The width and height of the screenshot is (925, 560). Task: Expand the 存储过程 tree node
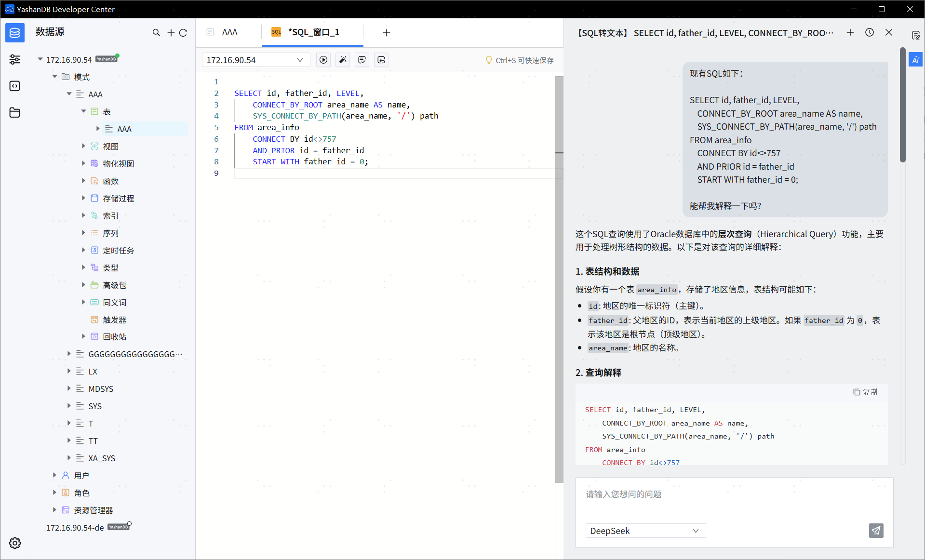(83, 198)
